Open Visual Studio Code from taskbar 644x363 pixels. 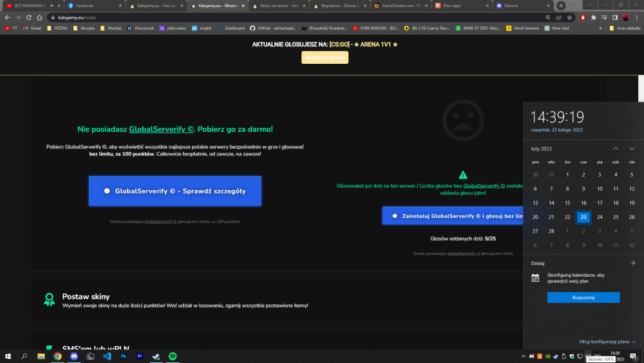[x=107, y=357]
